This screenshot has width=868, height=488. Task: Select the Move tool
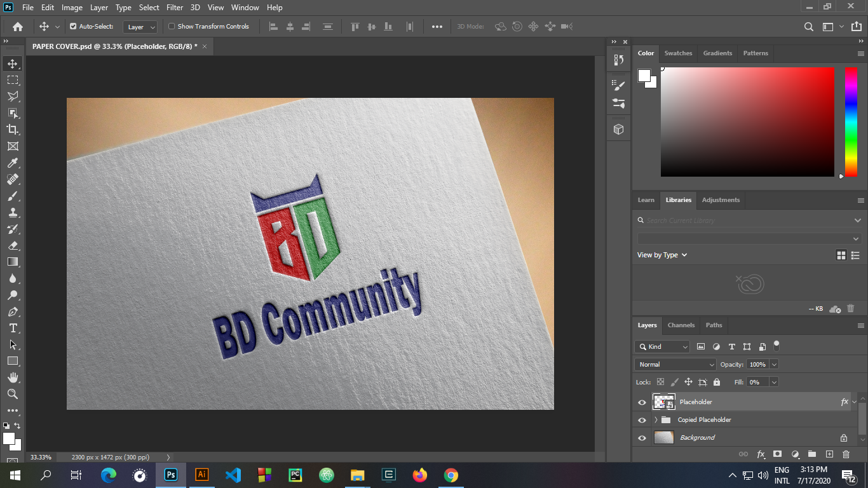click(x=13, y=64)
